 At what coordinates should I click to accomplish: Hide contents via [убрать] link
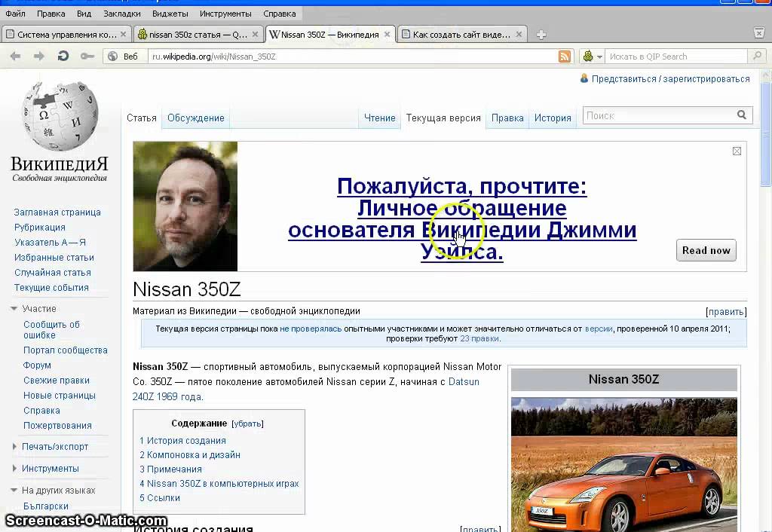coord(247,423)
